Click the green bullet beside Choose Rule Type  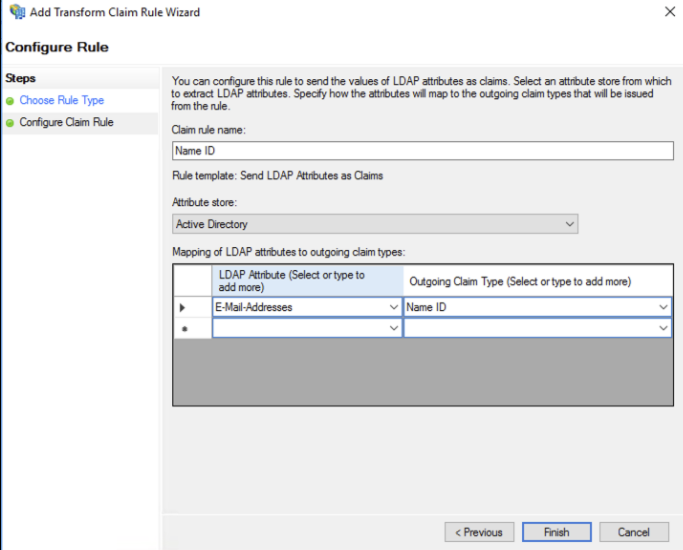point(10,101)
